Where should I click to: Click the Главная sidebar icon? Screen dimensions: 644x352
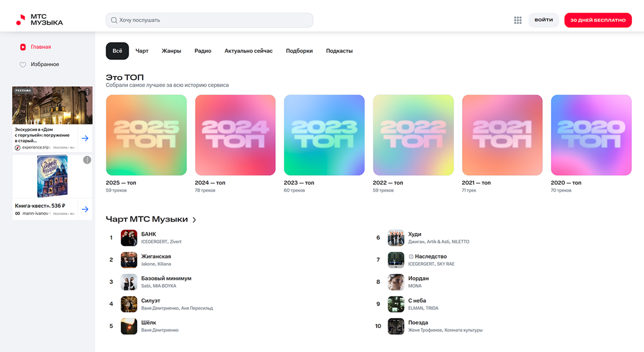point(23,47)
